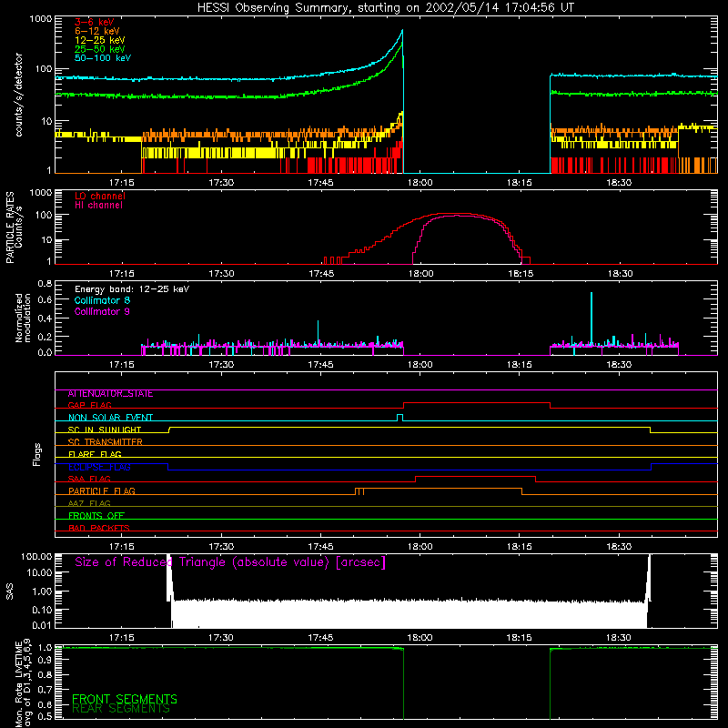Click the Normalized modulation axis label
Viewport: 728px width, 728px height.
[x=24, y=318]
